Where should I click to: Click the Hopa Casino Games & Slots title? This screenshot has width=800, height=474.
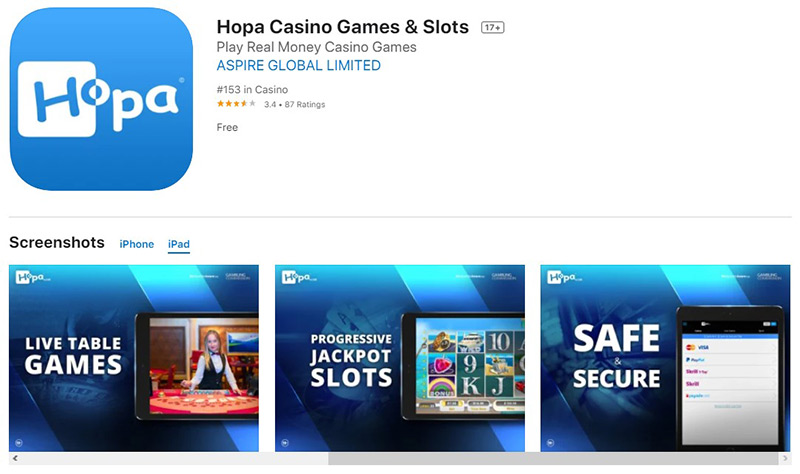(342, 27)
